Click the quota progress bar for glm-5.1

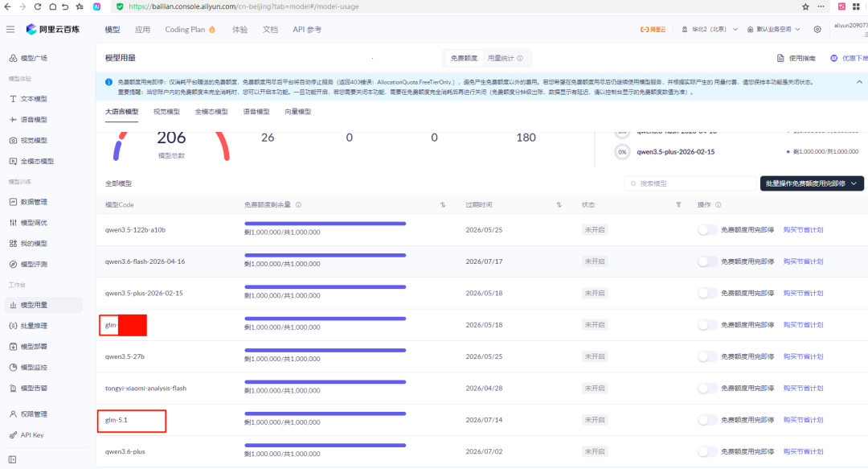(325, 413)
